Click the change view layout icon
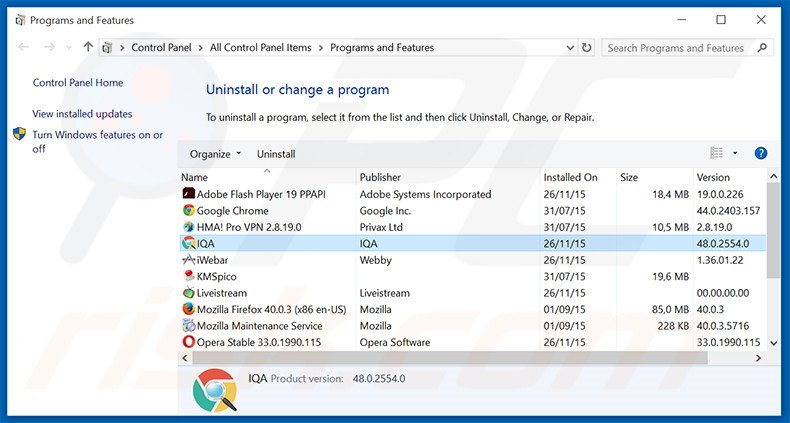This screenshot has width=790, height=423. pyautogui.click(x=716, y=153)
